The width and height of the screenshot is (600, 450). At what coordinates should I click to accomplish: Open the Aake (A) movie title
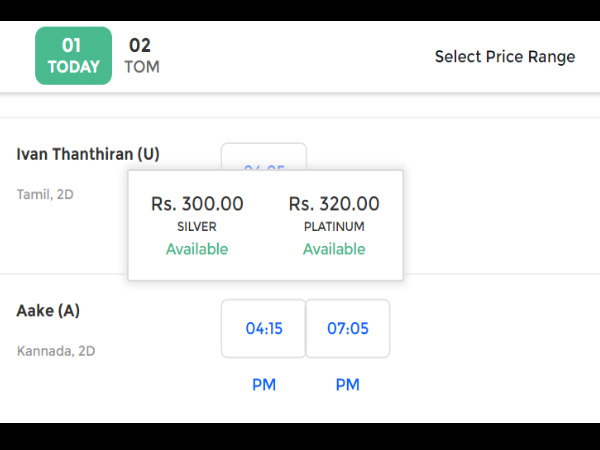pyautogui.click(x=48, y=311)
